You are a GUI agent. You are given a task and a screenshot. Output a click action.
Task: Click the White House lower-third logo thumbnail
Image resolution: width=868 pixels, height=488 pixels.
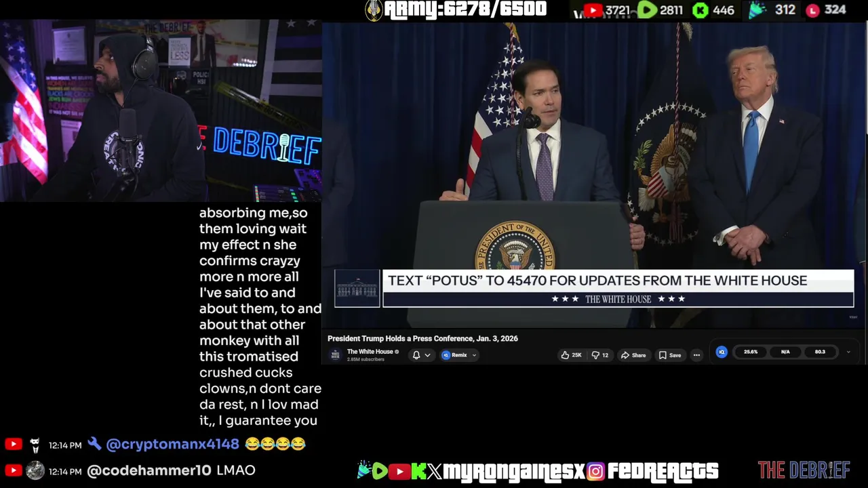[357, 288]
